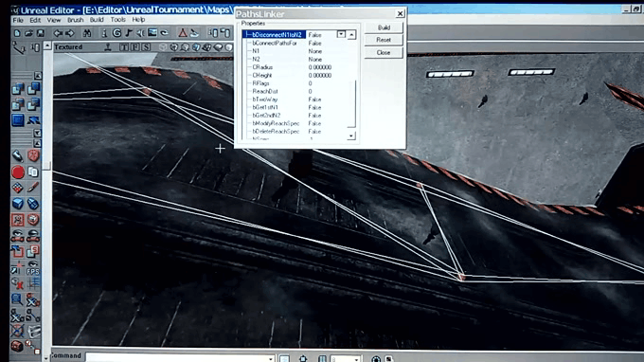Select the bConnectPathsFor property row
644x362 pixels.
300,43
